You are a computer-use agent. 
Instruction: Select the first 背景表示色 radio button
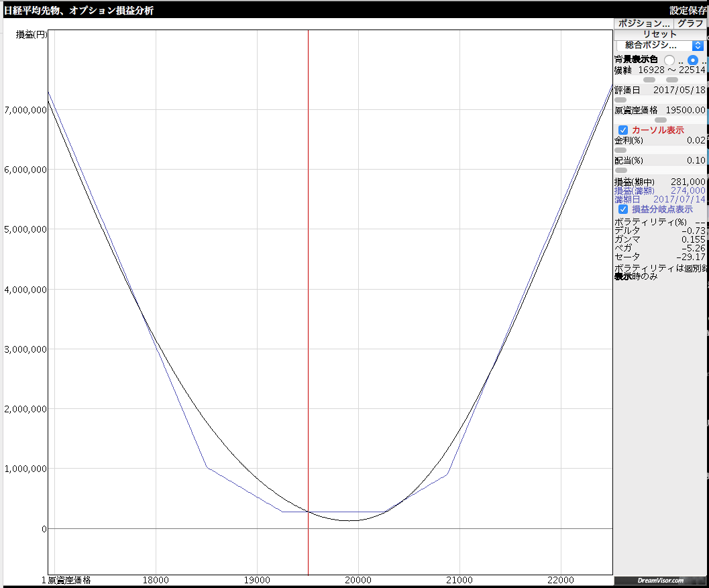coord(669,60)
